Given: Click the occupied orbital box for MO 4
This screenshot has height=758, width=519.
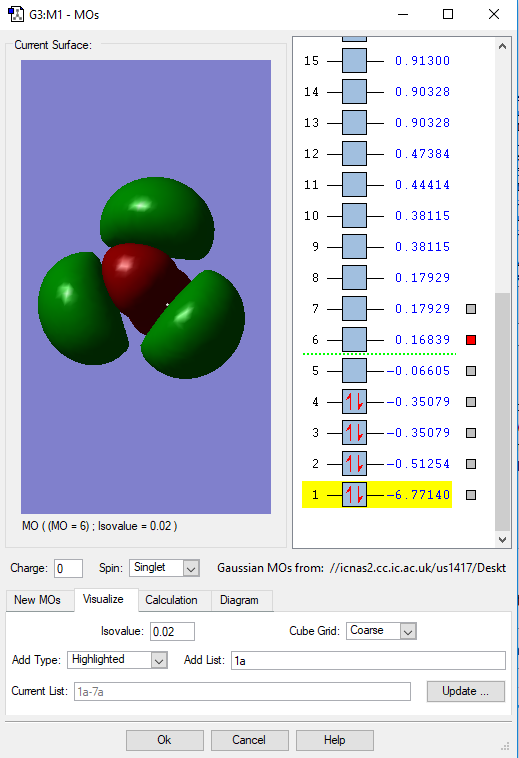Looking at the screenshot, I should tap(354, 402).
